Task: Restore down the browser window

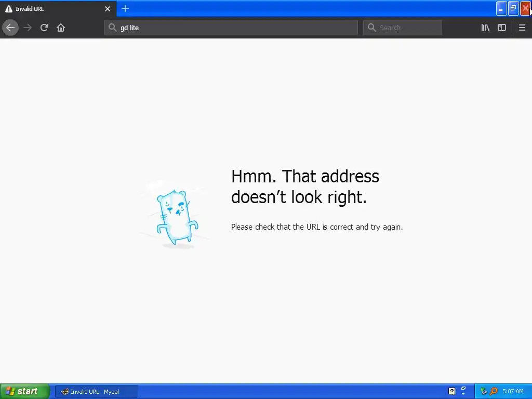Action: click(513, 8)
